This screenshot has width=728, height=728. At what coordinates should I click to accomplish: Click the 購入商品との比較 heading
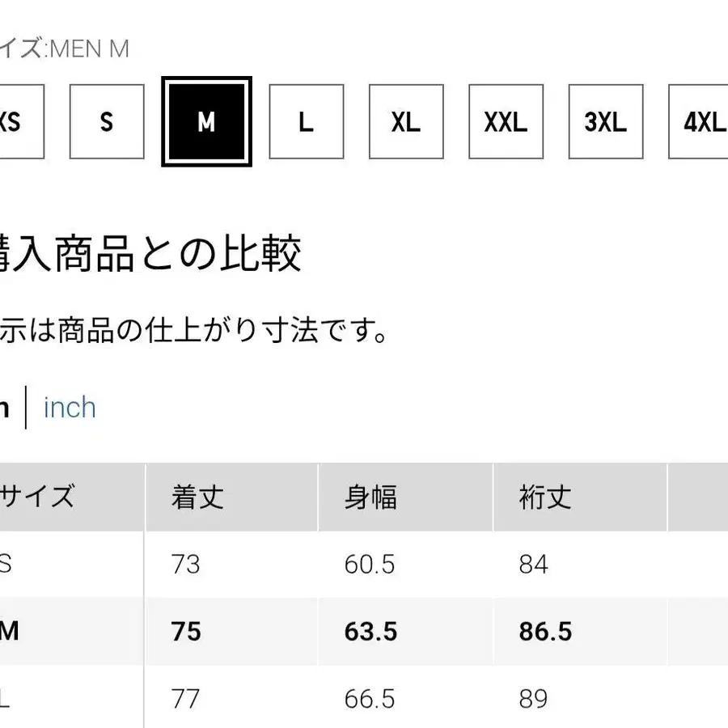[x=150, y=253]
